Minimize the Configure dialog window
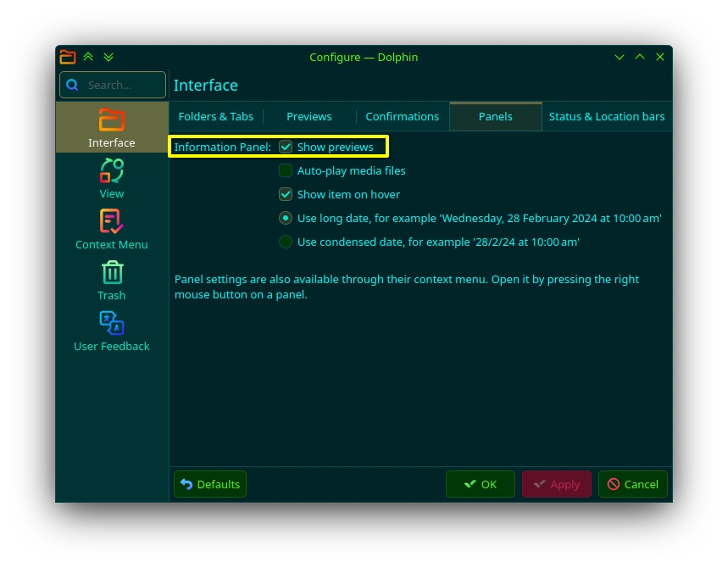728x568 pixels. click(619, 57)
